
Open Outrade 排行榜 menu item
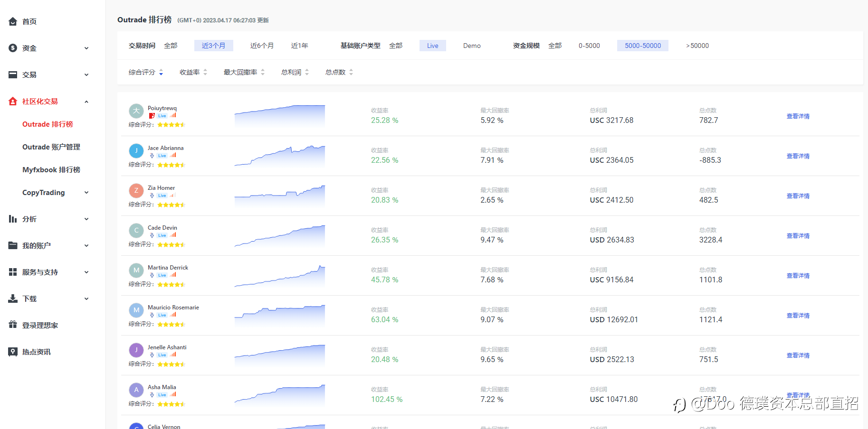coord(48,124)
